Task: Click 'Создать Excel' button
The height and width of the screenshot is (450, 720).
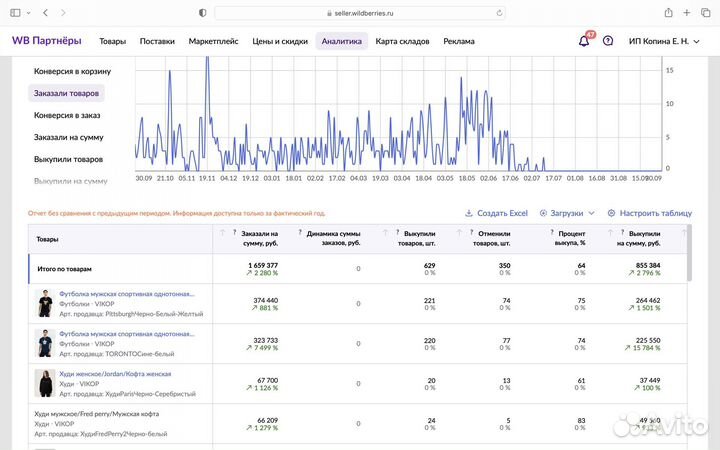Action: [496, 213]
